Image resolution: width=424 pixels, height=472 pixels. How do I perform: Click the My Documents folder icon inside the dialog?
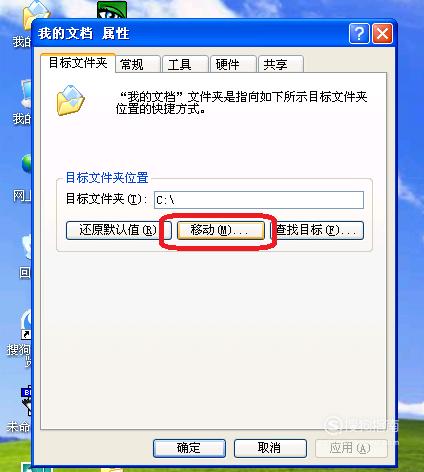pyautogui.click(x=70, y=100)
